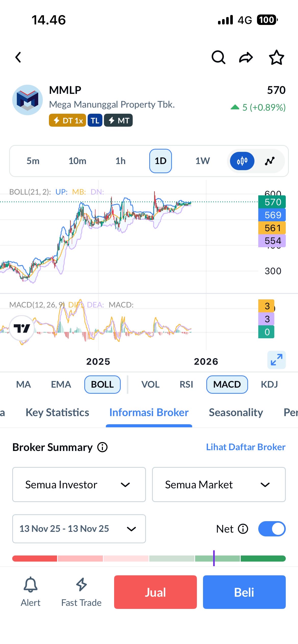298x644 pixels.
Task: Expand chart to fullscreen
Action: coord(276,360)
